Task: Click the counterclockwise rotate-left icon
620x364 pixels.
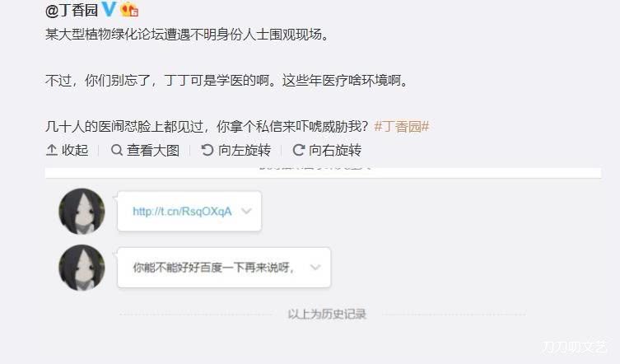Action: [207, 150]
